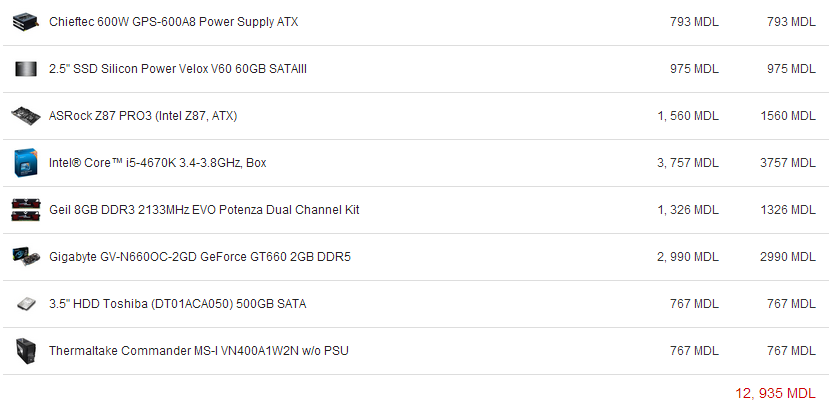Image resolution: width=829 pixels, height=407 pixels.
Task: Click the Toshiba HDD product icon
Action: tap(25, 304)
